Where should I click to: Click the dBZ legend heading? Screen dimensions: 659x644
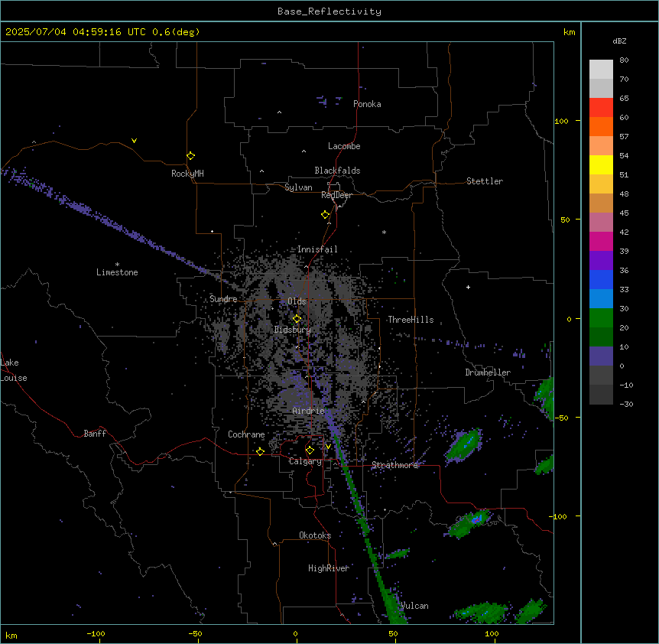619,41
